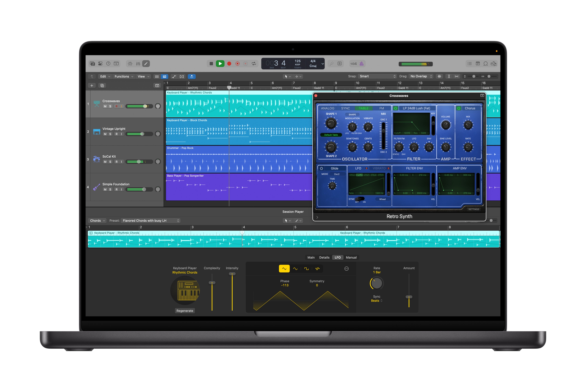This screenshot has height=392, width=586.
Task: Mute the Vintage Upright track
Action: click(105, 134)
